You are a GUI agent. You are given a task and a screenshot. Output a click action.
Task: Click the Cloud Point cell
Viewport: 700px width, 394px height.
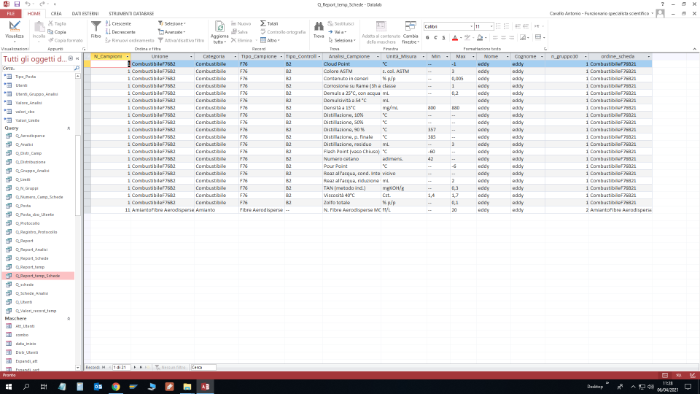tap(351, 64)
